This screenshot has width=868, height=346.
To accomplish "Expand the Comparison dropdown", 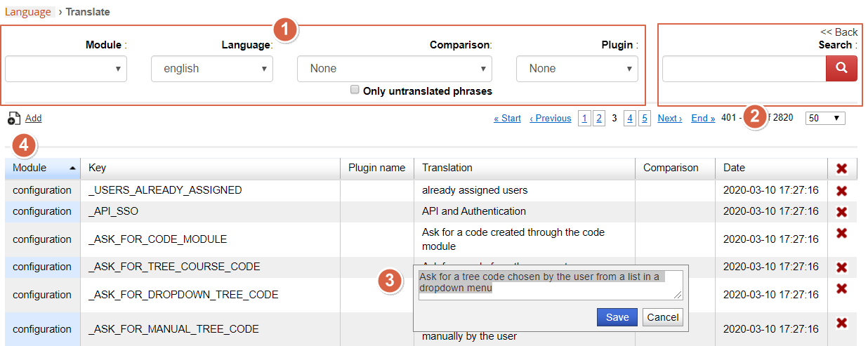I will pyautogui.click(x=395, y=69).
